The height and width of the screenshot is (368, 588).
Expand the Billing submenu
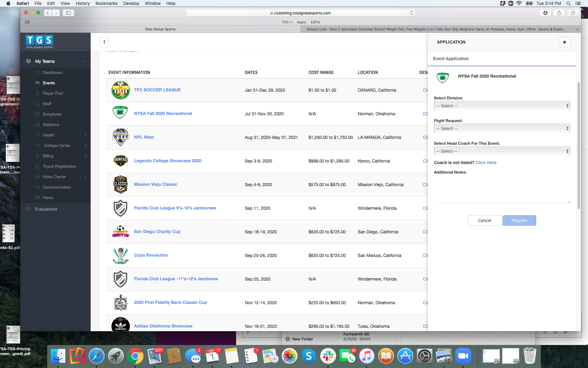coord(85,156)
